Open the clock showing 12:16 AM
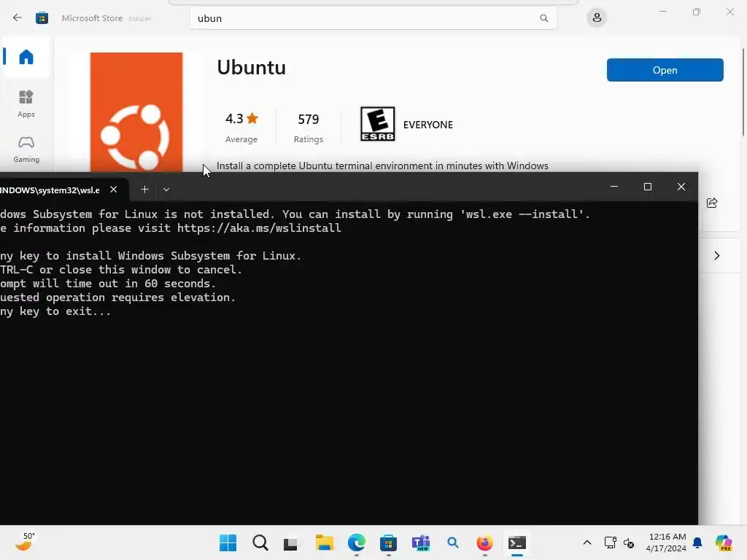 [667, 542]
